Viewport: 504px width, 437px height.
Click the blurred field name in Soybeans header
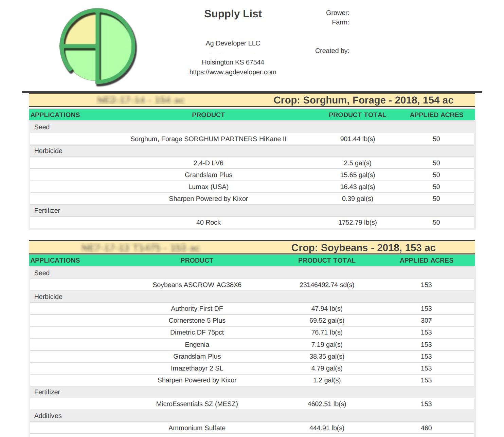coord(141,248)
